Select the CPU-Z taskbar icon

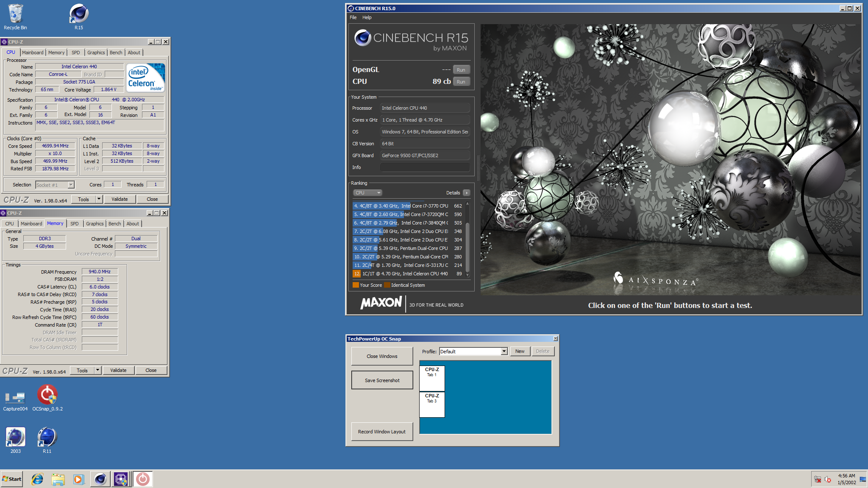coord(121,479)
